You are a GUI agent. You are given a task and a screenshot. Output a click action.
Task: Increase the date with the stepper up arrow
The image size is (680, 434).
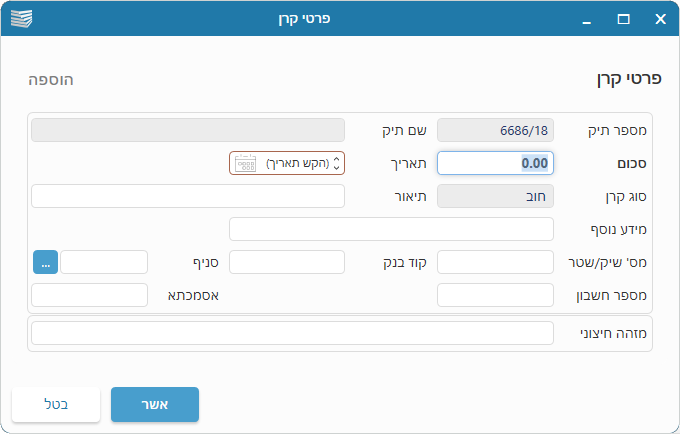click(338, 159)
